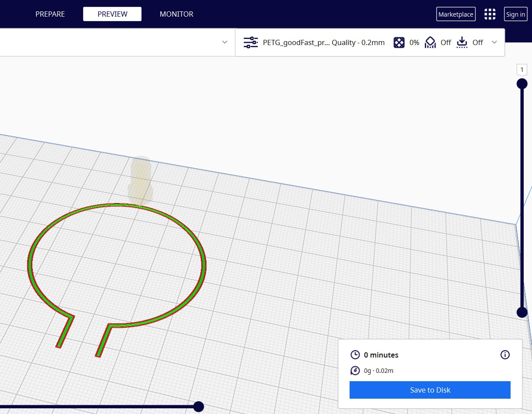Save the sliced file to disk
532x414 pixels.
[x=430, y=390]
